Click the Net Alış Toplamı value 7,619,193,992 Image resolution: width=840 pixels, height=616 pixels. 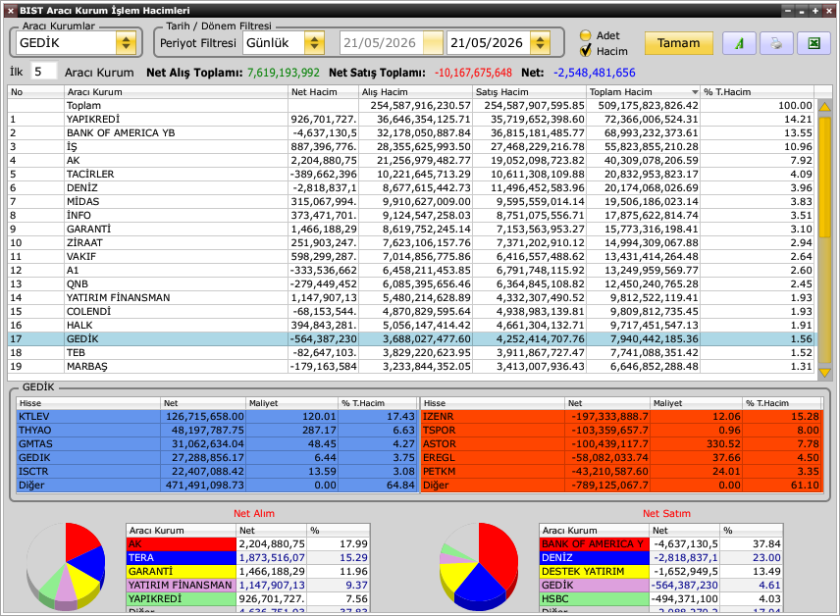click(283, 73)
